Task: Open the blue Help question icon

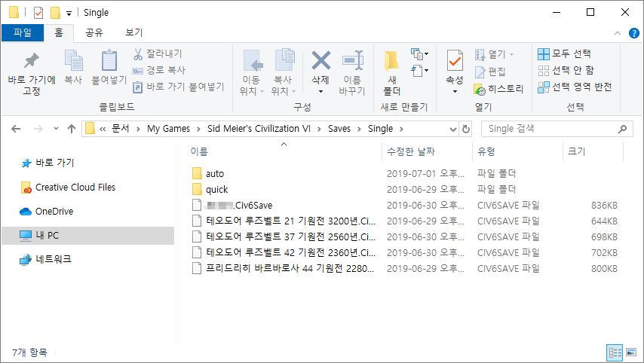Action: 634,33
